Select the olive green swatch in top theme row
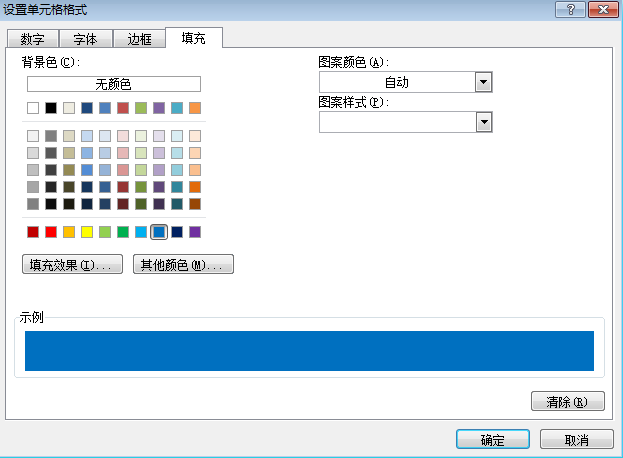 tap(141, 108)
